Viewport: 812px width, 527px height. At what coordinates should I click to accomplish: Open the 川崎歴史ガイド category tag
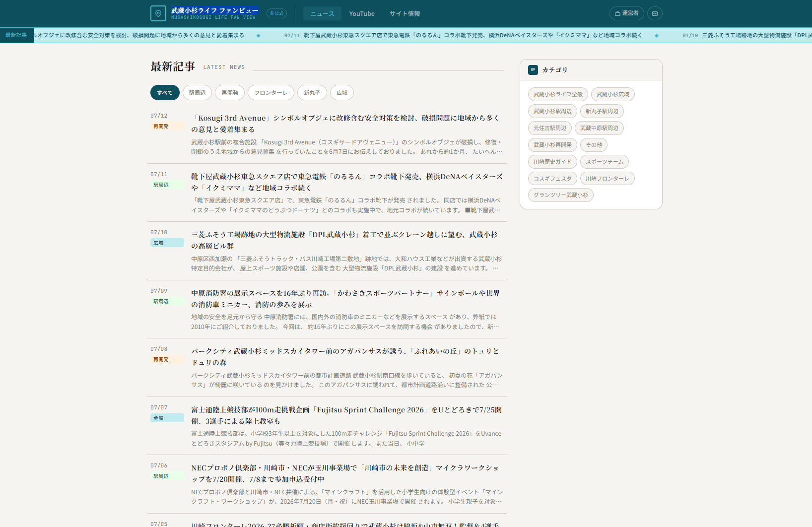tap(552, 162)
